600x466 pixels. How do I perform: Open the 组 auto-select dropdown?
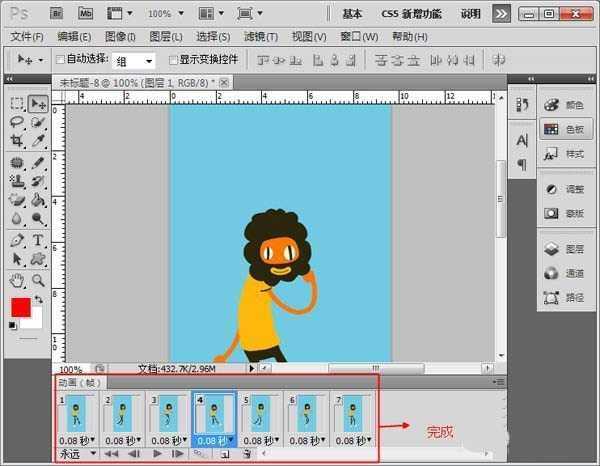(133, 61)
